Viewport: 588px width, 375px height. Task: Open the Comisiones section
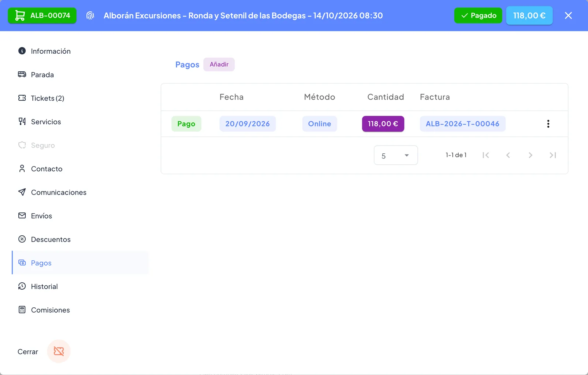pos(80,310)
